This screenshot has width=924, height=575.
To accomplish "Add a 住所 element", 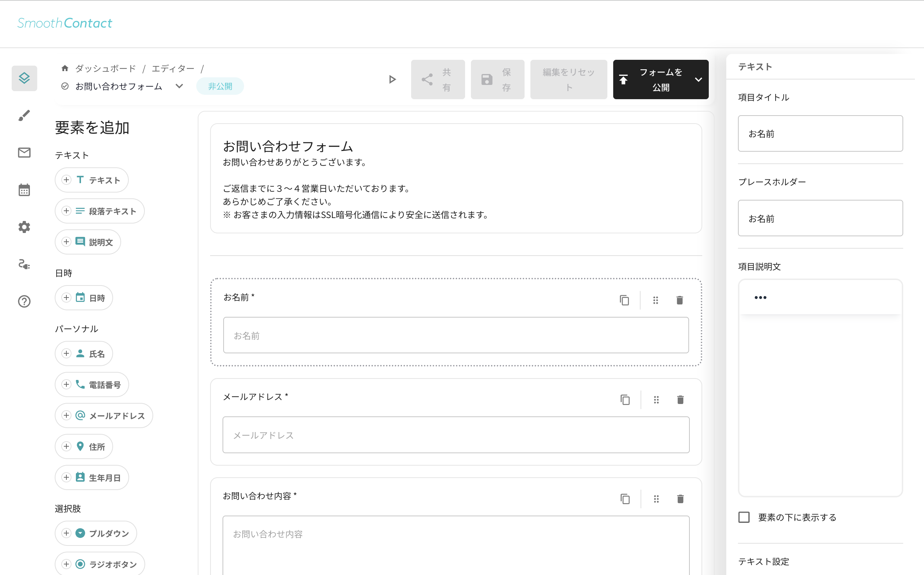I will coord(84,446).
